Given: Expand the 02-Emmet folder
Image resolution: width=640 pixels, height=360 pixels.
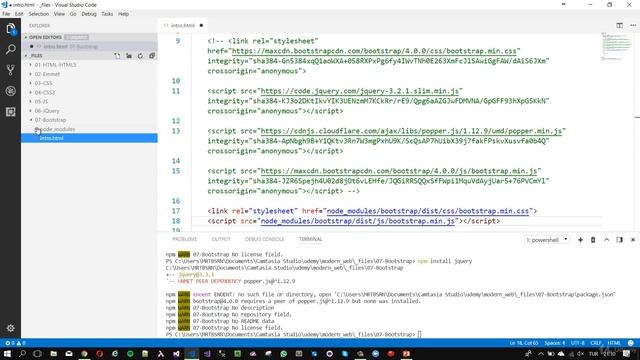Looking at the screenshot, I should pyautogui.click(x=31, y=74).
